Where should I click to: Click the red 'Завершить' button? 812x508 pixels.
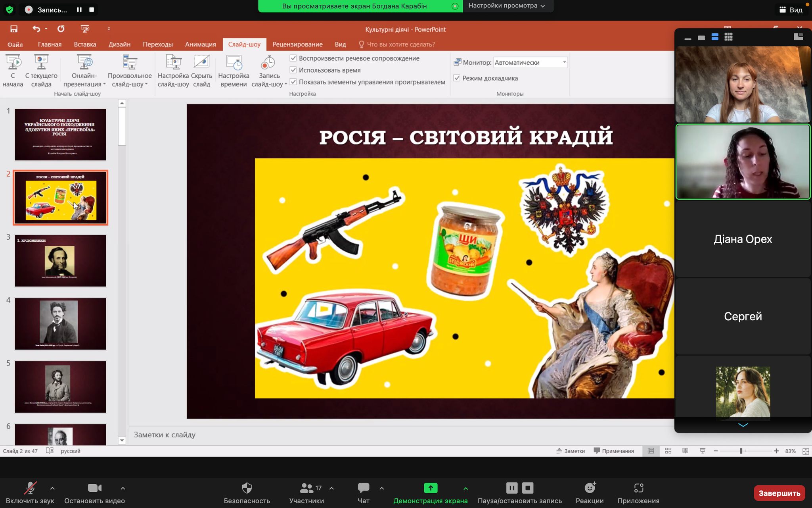[x=779, y=493]
